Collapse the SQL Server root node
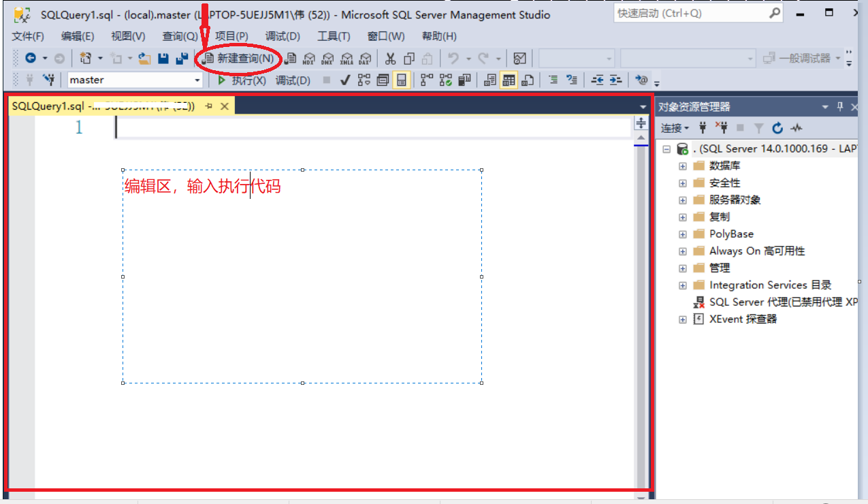Viewport: 868px width, 504px height. [666, 148]
